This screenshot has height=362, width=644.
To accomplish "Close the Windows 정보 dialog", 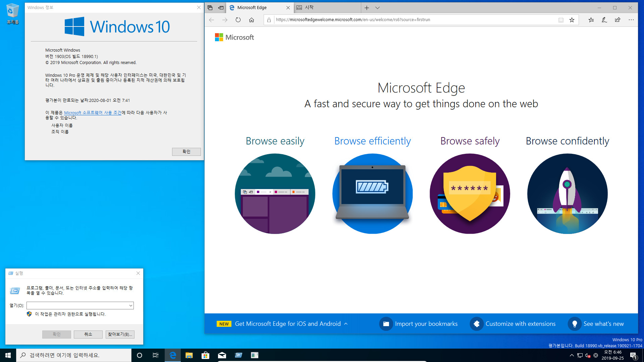I will (x=199, y=7).
